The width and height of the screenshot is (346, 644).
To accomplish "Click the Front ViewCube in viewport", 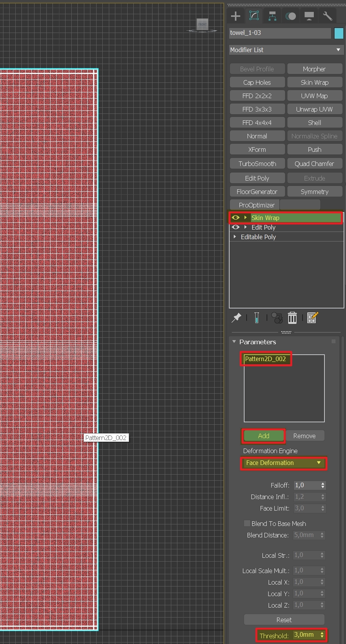I will pyautogui.click(x=202, y=24).
